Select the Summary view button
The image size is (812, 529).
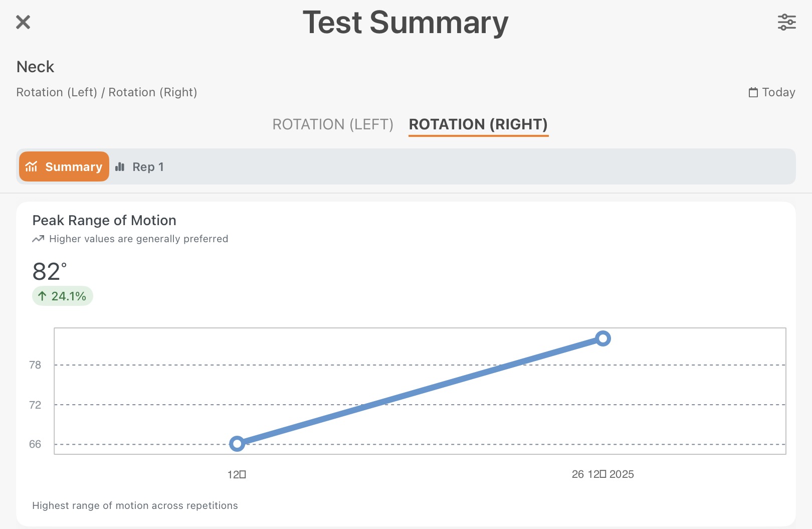[64, 166]
